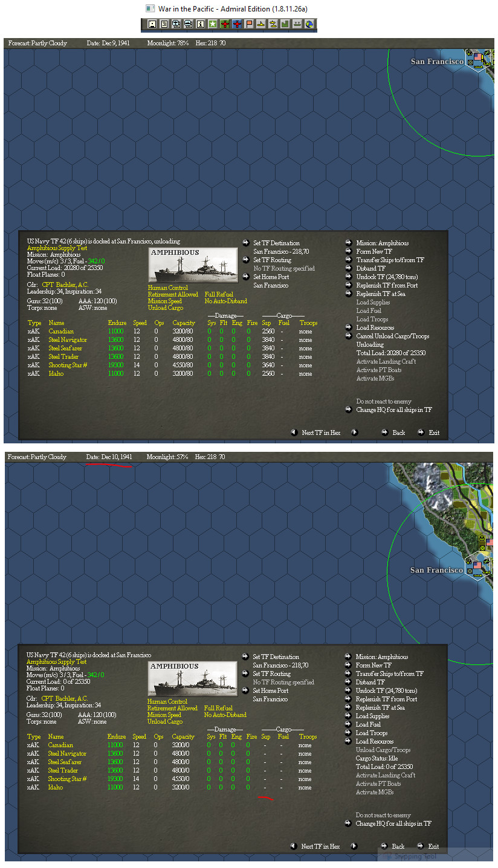Click the Capacity column header in Dec 10 panel
The image size is (498, 868).
click(183, 736)
